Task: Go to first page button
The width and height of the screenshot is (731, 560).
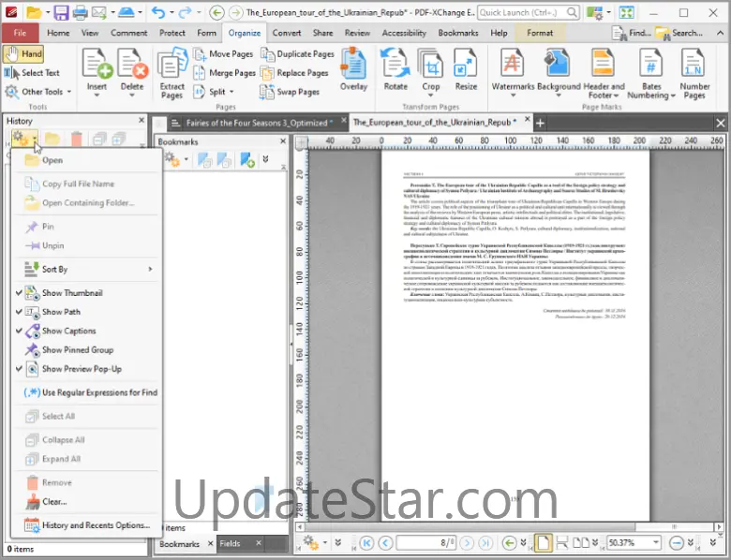Action: (366, 543)
